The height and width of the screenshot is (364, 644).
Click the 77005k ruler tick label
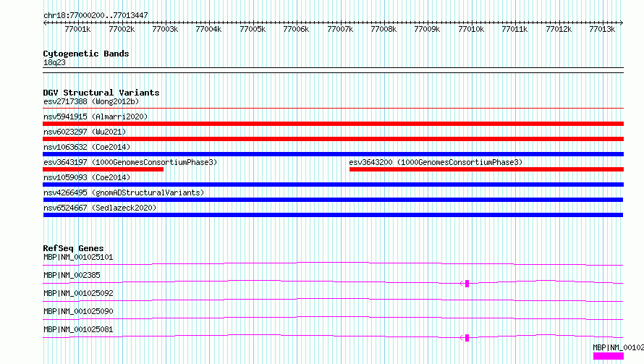click(253, 29)
